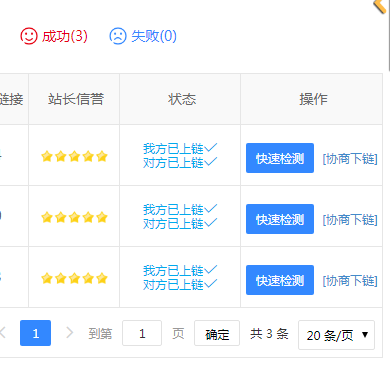
Task: Click five-star rating in first row
Action: pyautogui.click(x=74, y=156)
